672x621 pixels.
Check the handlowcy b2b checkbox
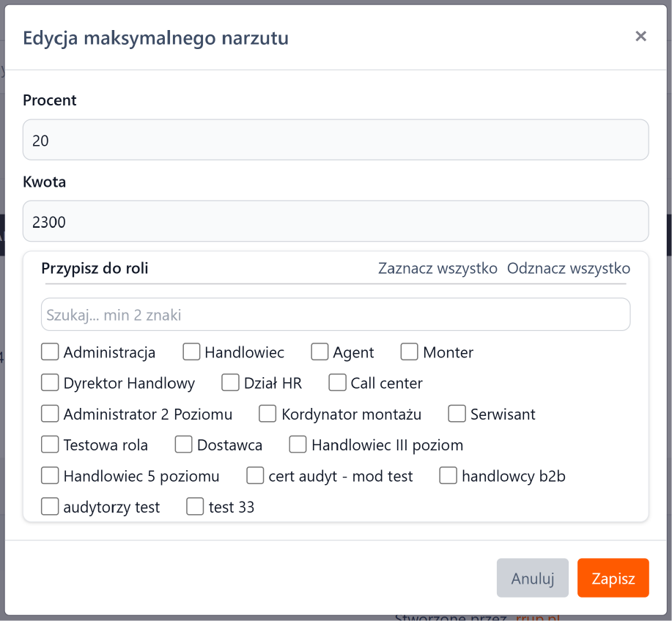tap(448, 476)
